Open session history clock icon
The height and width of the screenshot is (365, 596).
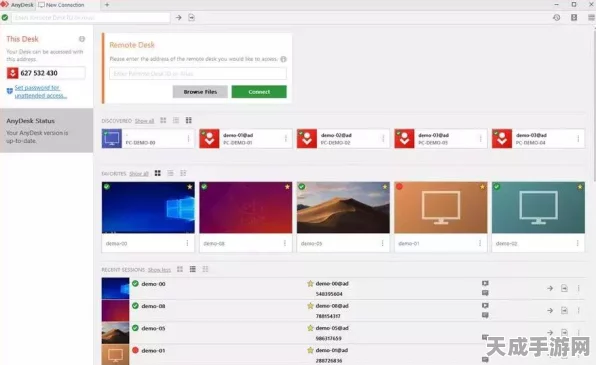tap(556, 17)
